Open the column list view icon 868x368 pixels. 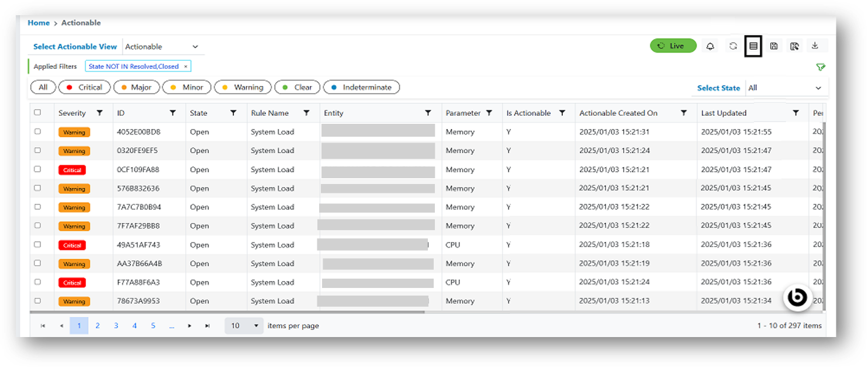(753, 46)
